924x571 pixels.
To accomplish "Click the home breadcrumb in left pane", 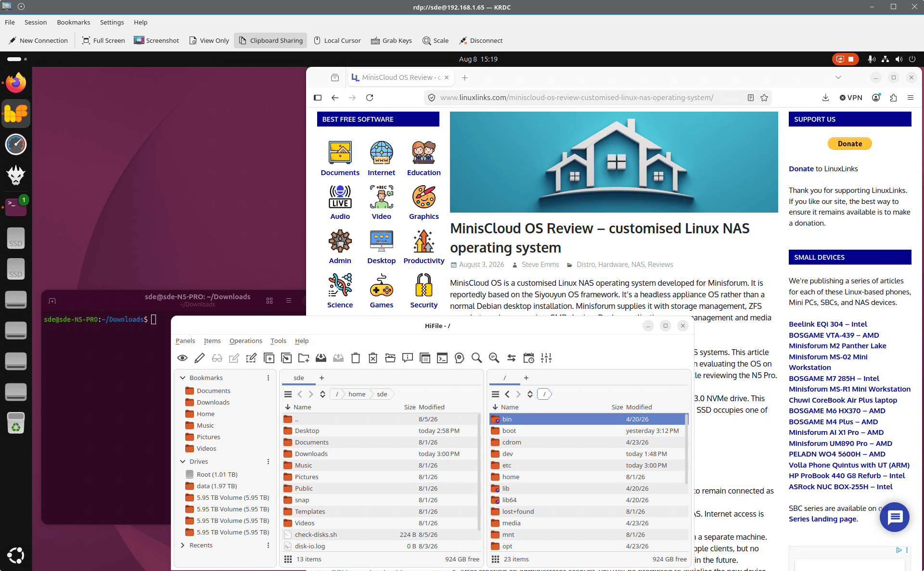I will pyautogui.click(x=357, y=394).
